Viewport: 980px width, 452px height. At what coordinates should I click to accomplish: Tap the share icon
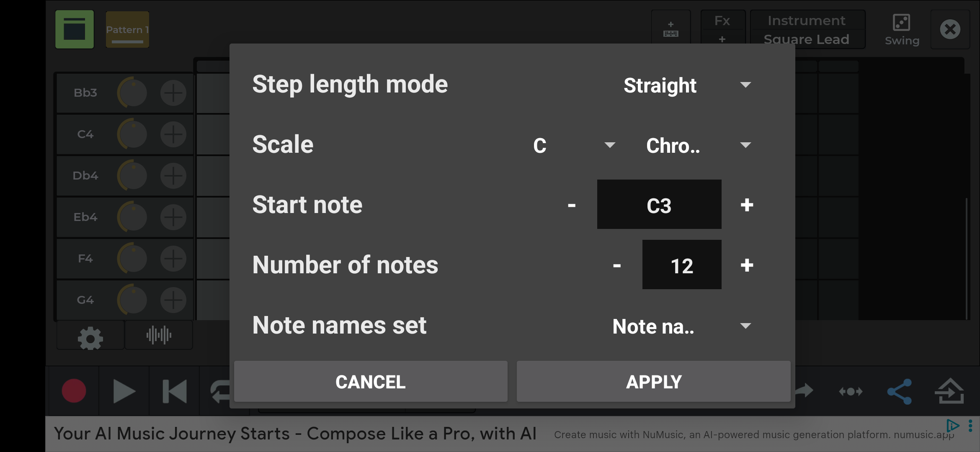(x=899, y=391)
